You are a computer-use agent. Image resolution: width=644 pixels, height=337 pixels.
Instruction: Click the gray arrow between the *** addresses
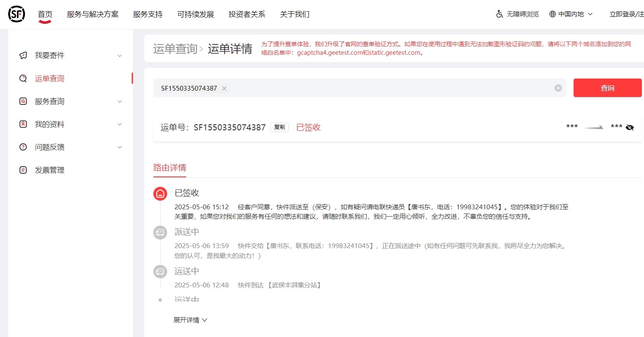click(x=594, y=127)
